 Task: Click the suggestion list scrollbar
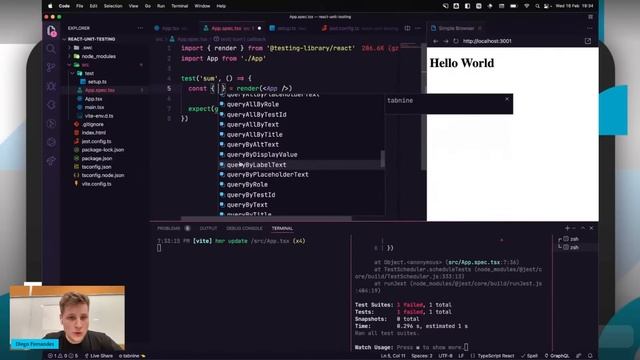pyautogui.click(x=382, y=158)
